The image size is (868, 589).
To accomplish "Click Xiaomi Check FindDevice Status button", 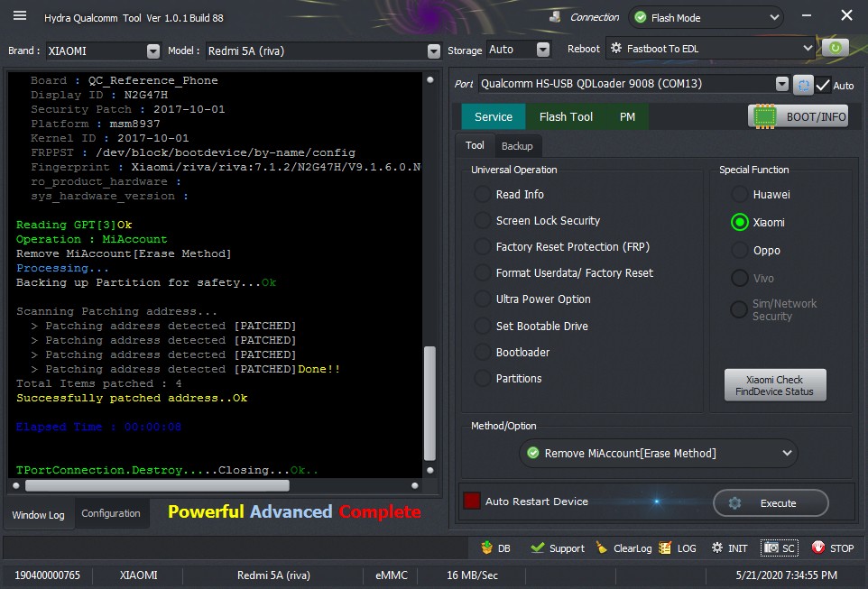I will coord(775,385).
